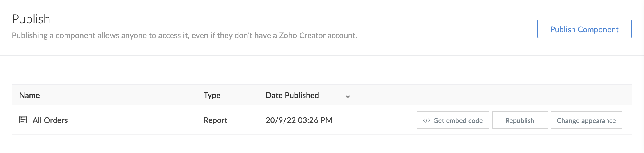This screenshot has height=153, width=644.
Task: Click the embed code brackets icon
Action: [426, 120]
